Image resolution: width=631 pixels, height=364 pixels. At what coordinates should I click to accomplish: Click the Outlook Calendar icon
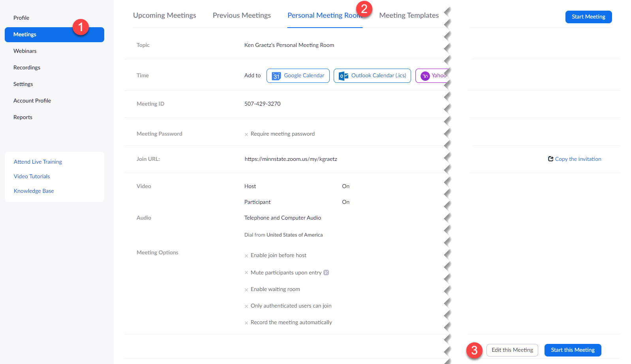tap(344, 76)
